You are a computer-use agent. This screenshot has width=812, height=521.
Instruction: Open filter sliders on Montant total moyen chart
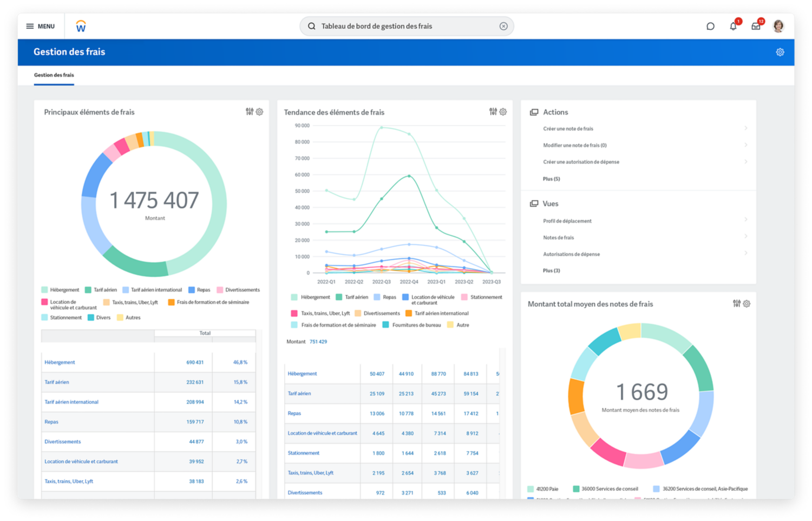pyautogui.click(x=737, y=304)
